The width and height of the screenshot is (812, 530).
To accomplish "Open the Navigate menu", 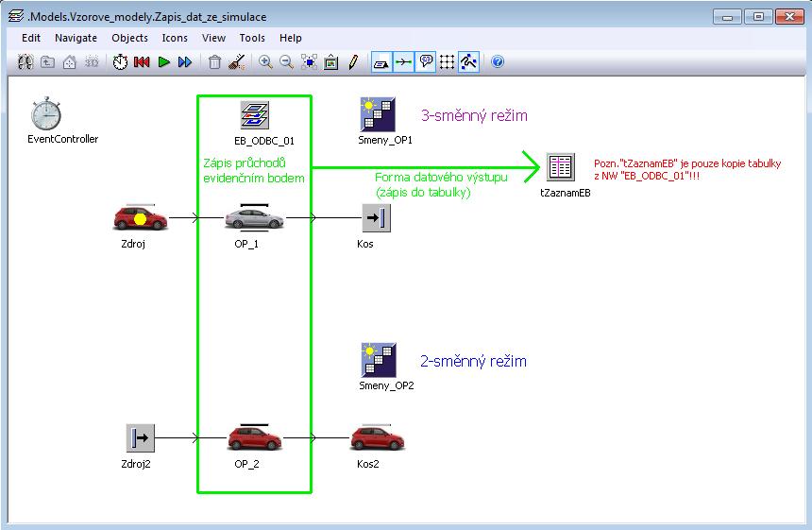I will [x=76, y=38].
